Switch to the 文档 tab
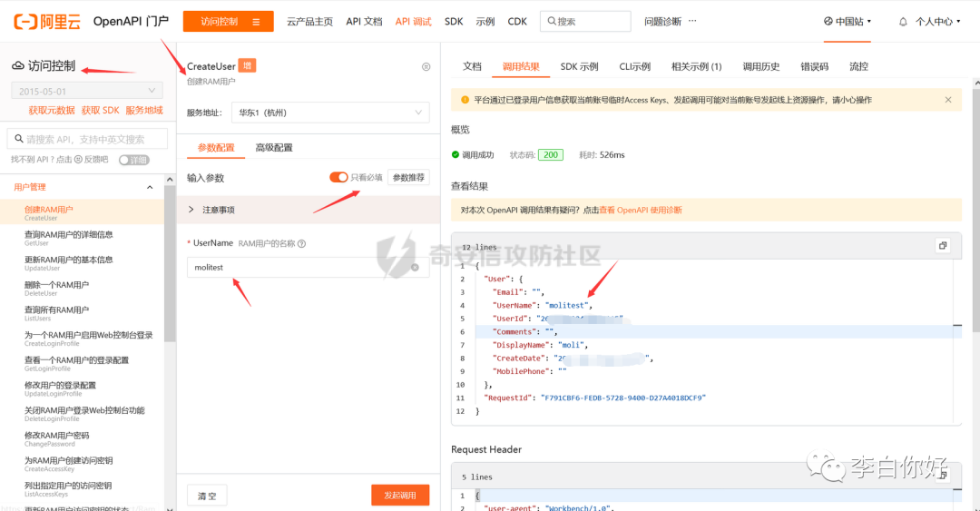The image size is (980, 511). [472, 66]
